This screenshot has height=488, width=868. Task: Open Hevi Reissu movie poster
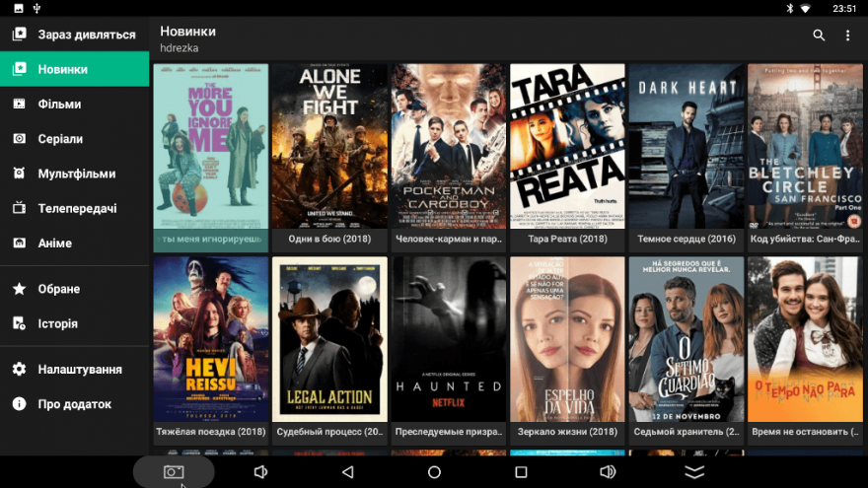(x=211, y=339)
